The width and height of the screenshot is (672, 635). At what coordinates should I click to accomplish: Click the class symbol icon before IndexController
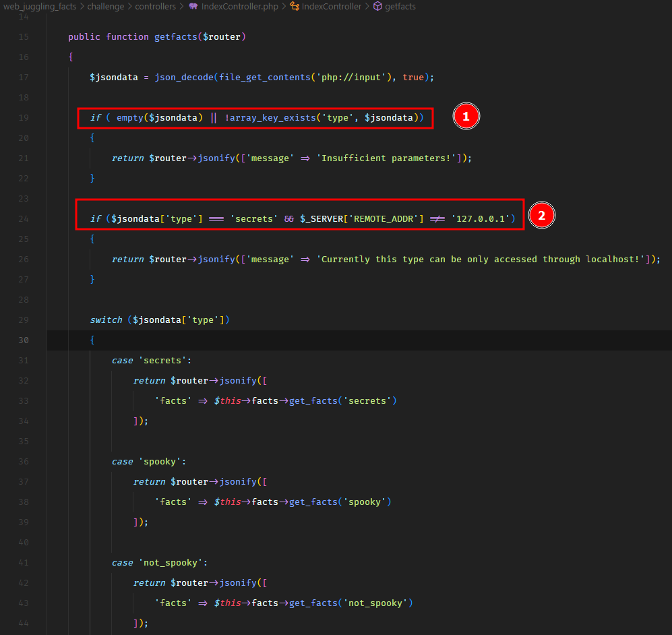295,6
